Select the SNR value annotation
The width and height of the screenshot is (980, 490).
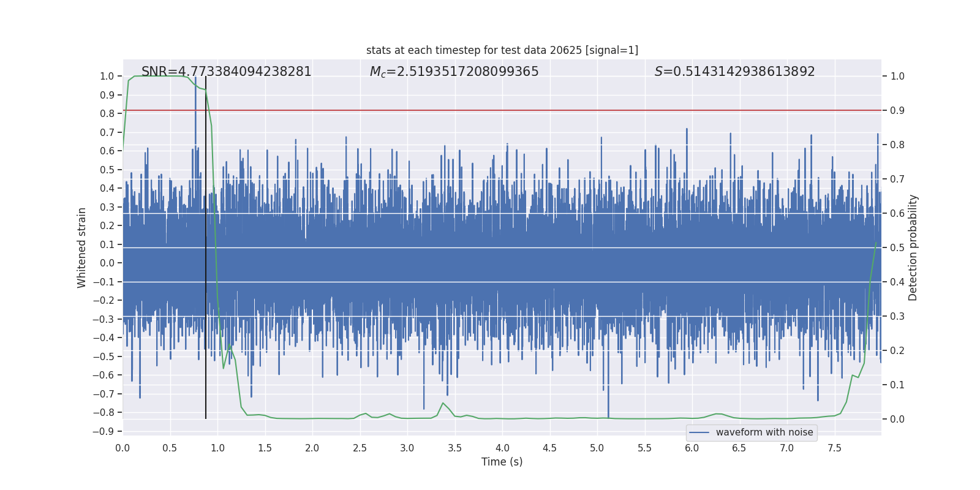pyautogui.click(x=226, y=72)
